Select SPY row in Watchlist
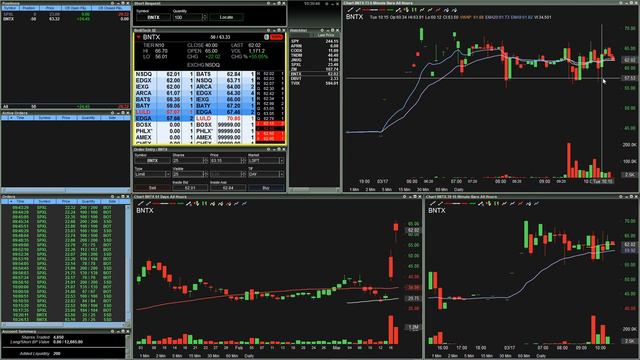Image resolution: width=640 pixels, height=360 pixels. [x=314, y=41]
